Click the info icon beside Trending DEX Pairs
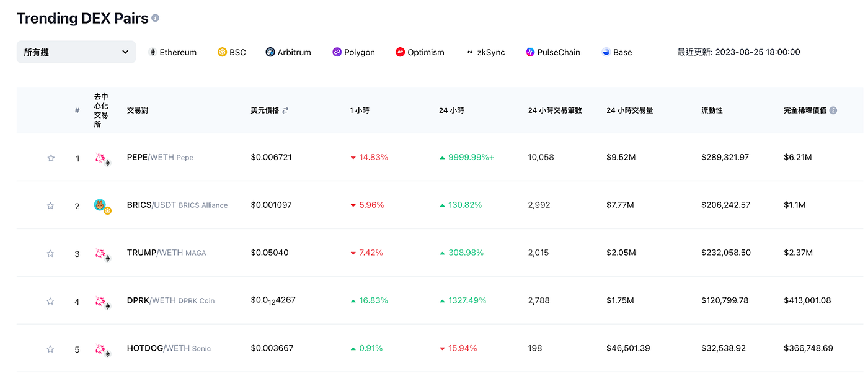Viewport: 868px width, 373px height. (154, 18)
